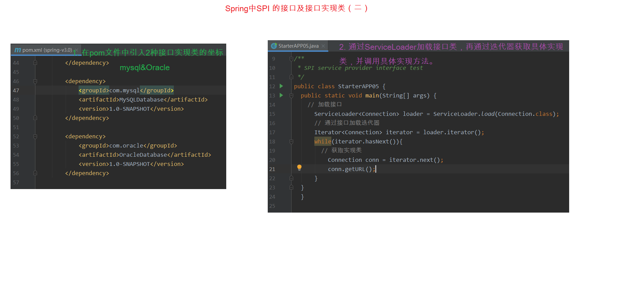Collapse the Javadoc comment fold at line 9
Image resolution: width=644 pixels, height=294 pixels.
click(x=291, y=59)
